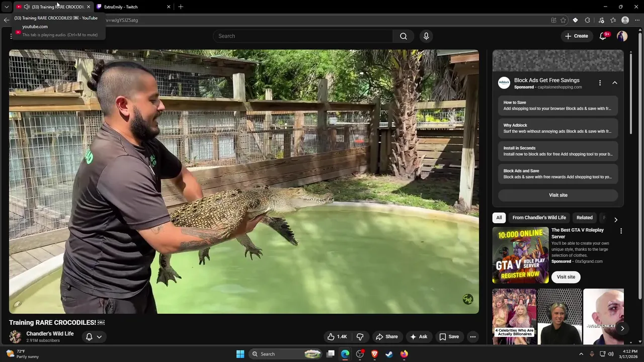Open the weather widget showing 72°F
This screenshot has height=362, width=644.
pos(21,354)
